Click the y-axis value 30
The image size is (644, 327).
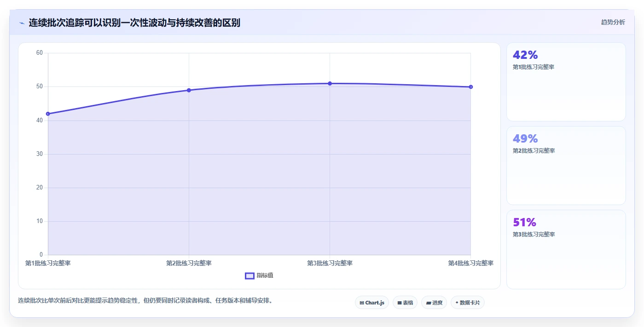tap(39, 154)
